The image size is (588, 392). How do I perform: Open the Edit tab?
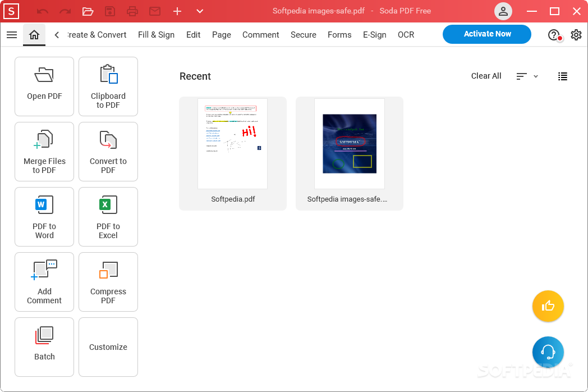193,35
